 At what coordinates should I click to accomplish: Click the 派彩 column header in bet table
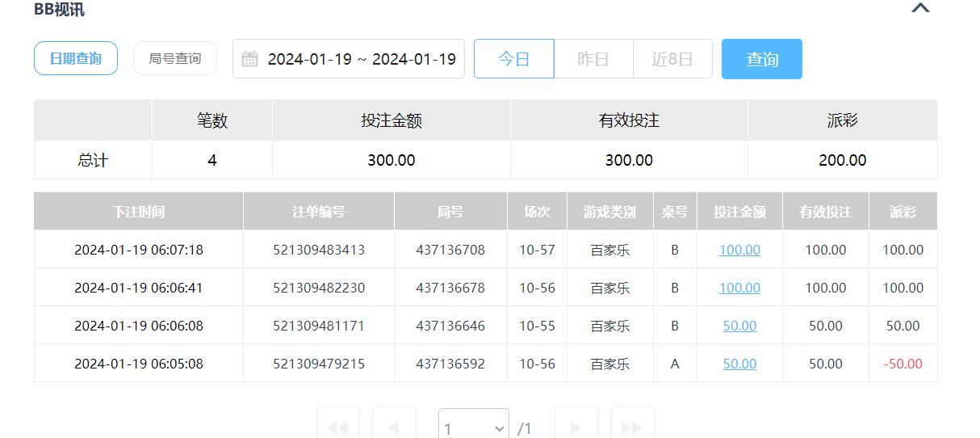[903, 212]
